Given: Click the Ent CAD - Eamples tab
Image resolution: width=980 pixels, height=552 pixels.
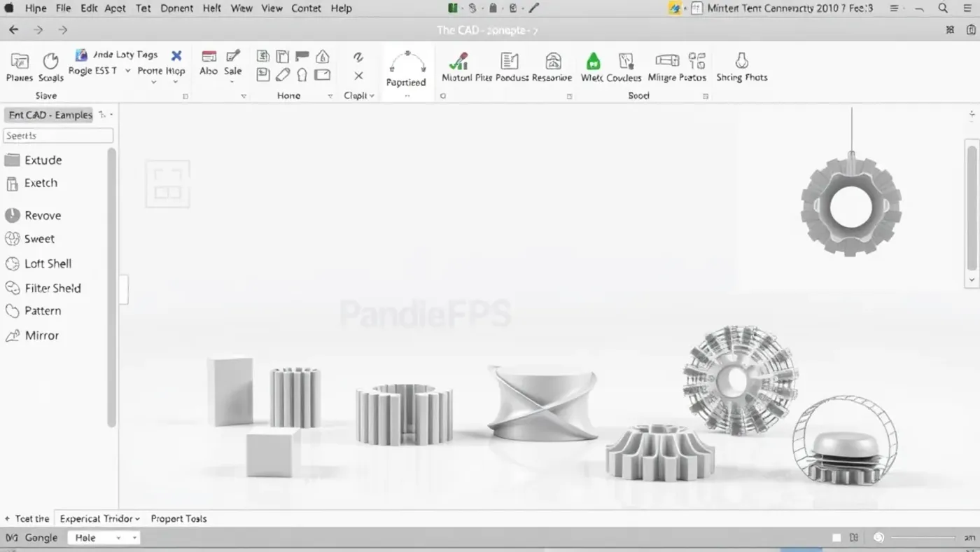Looking at the screenshot, I should 50,115.
